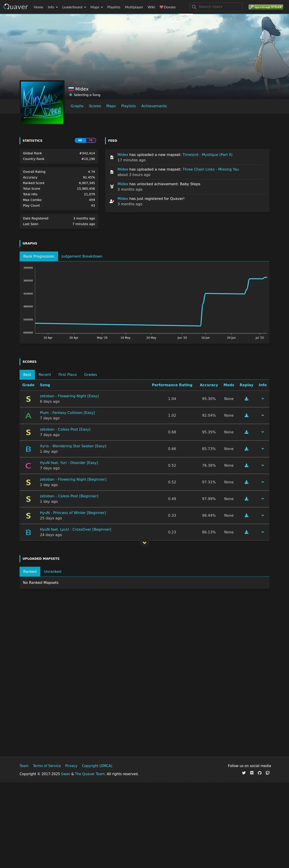Select the Best scores tab
This screenshot has height=868, width=289.
[x=27, y=375]
